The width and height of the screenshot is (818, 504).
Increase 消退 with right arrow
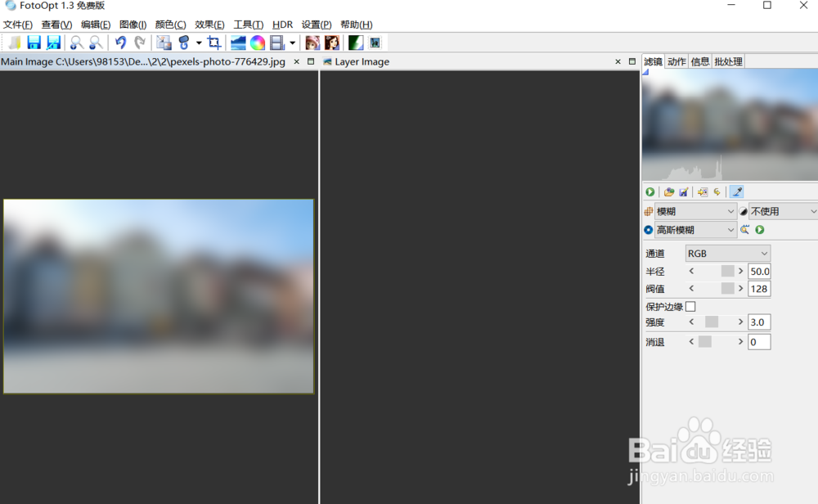(740, 342)
